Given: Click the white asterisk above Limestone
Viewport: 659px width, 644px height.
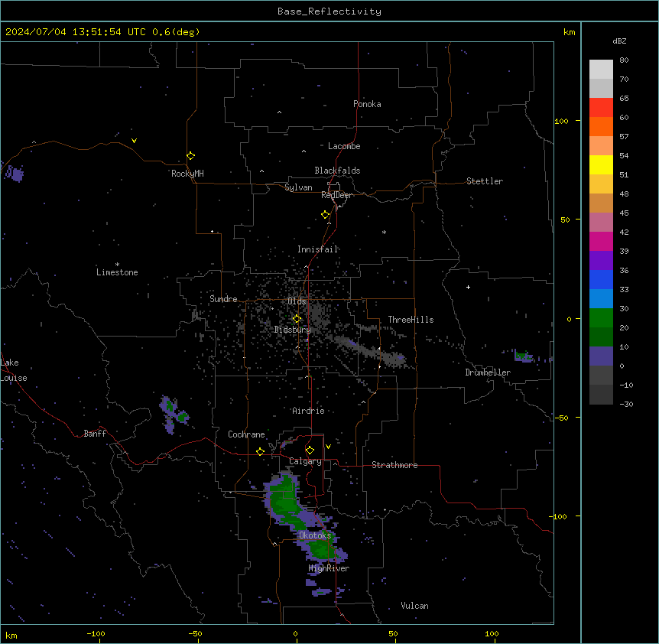Looking at the screenshot, I should tap(117, 264).
